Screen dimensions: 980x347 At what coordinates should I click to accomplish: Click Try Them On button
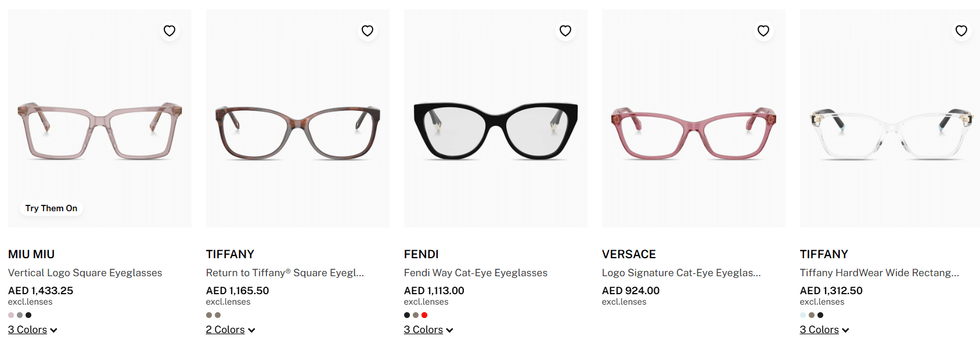[51, 208]
